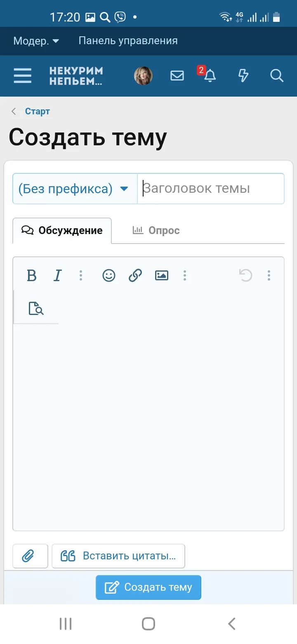The height and width of the screenshot is (644, 297).
Task: Toggle italic text formatting
Action: [x=57, y=275]
